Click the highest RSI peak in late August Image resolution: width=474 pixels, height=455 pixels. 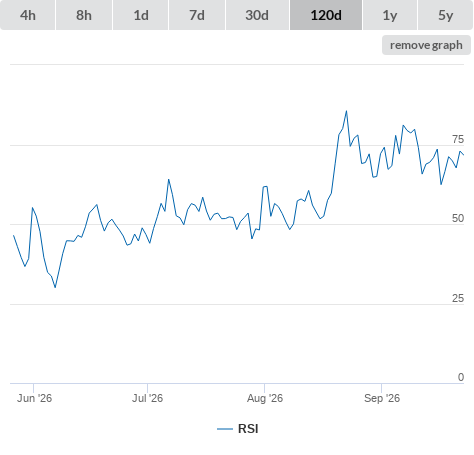click(346, 111)
